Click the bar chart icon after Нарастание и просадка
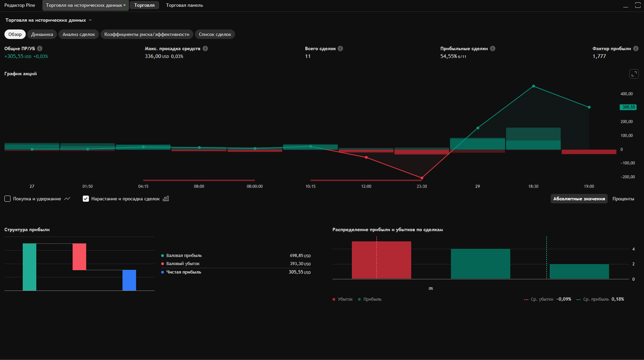This screenshot has height=360, width=644. click(166, 199)
